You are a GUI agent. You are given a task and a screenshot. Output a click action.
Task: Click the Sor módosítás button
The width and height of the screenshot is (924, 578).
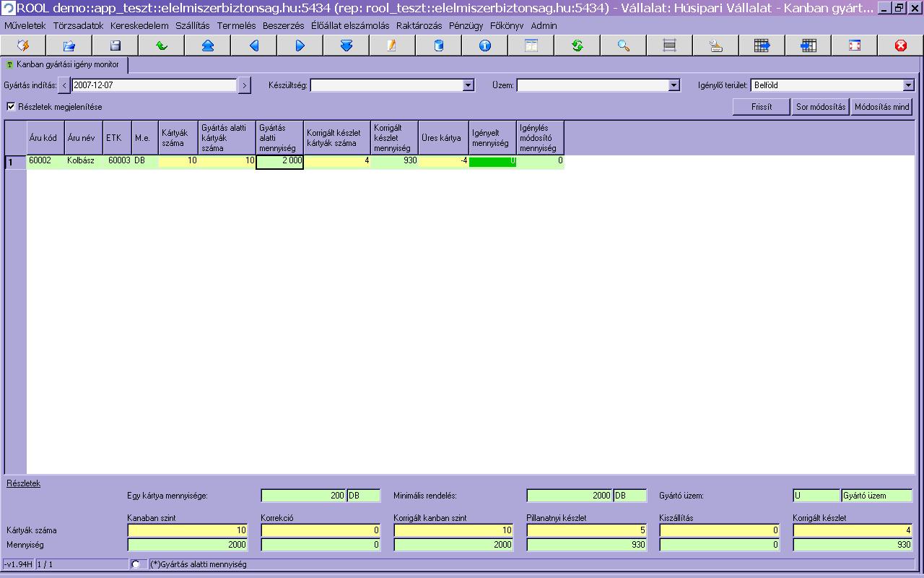pyautogui.click(x=821, y=107)
